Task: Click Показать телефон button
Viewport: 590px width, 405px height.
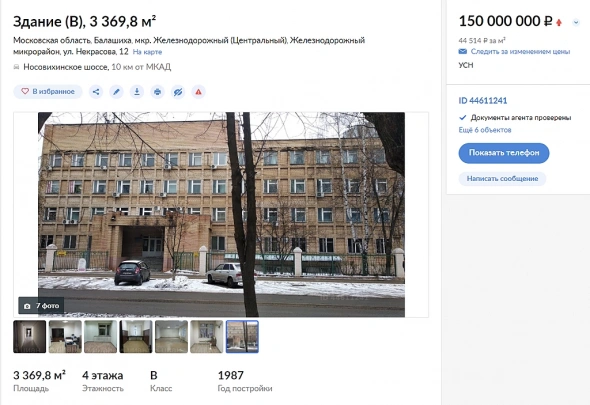Action: (x=503, y=153)
